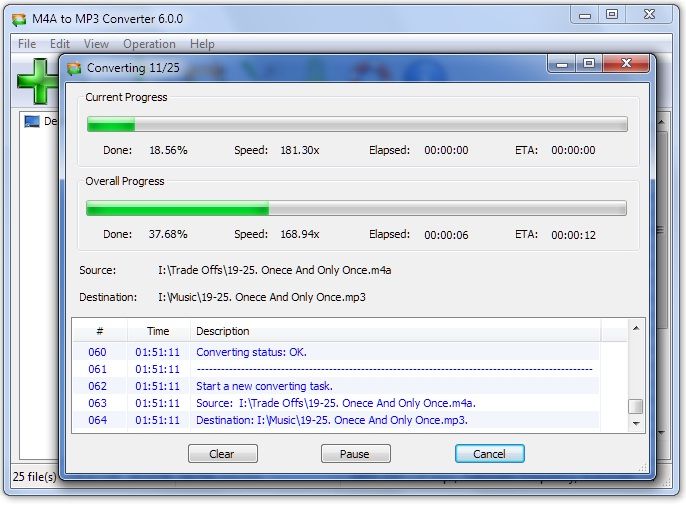Click the Destination path text ending in .mp3
The height and width of the screenshot is (507, 686).
click(262, 297)
